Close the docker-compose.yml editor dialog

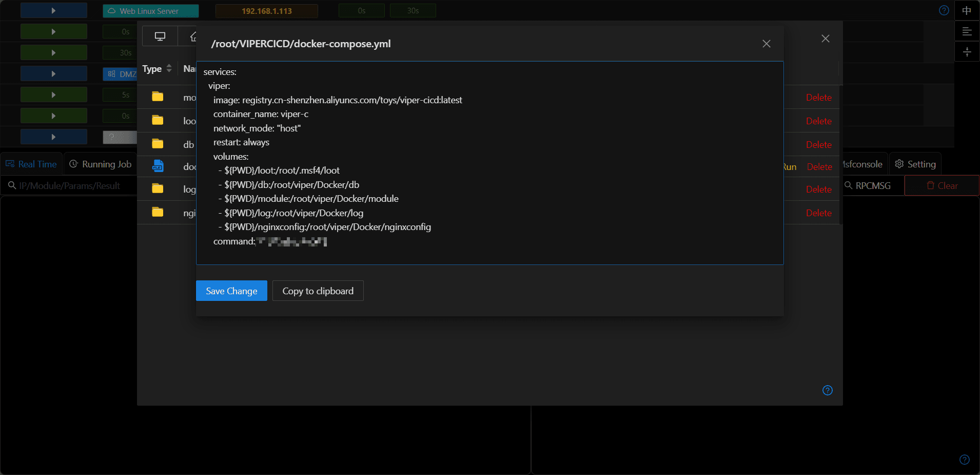766,44
